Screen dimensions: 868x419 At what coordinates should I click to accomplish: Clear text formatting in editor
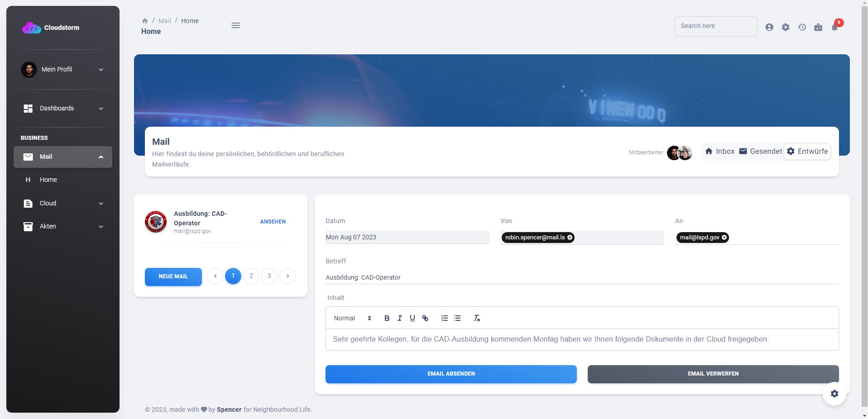coord(477,318)
